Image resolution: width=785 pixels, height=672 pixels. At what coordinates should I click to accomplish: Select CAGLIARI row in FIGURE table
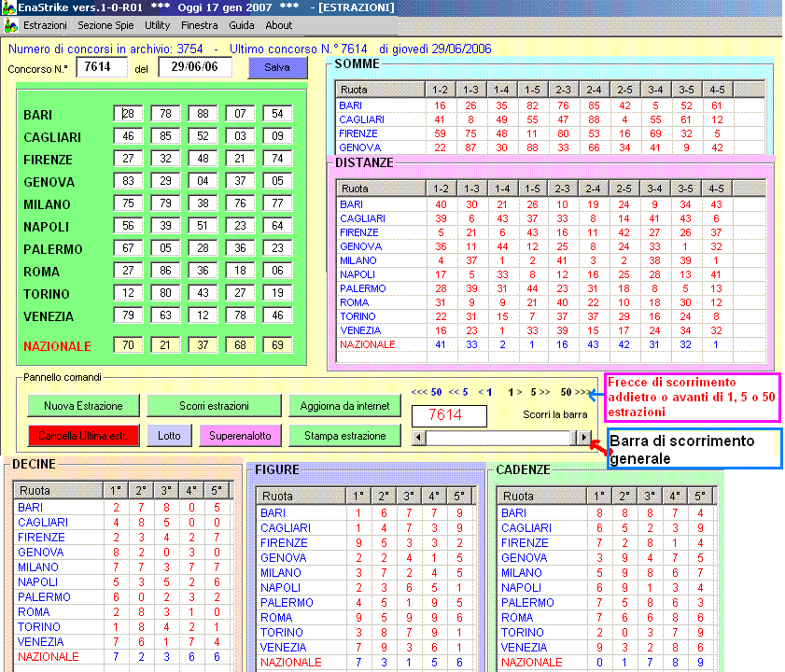[366, 527]
